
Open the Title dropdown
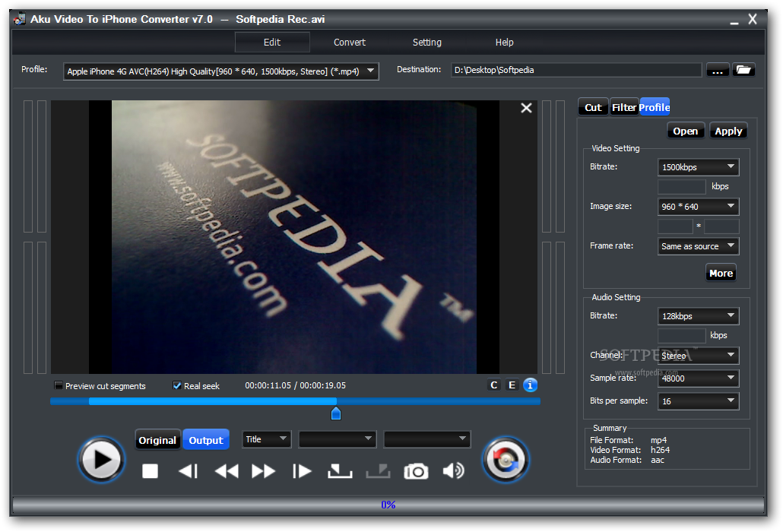pyautogui.click(x=266, y=439)
